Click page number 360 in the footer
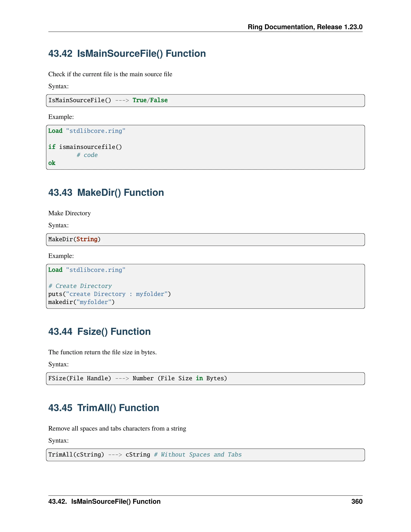Viewport: 411px width, 532px height. coord(357,501)
